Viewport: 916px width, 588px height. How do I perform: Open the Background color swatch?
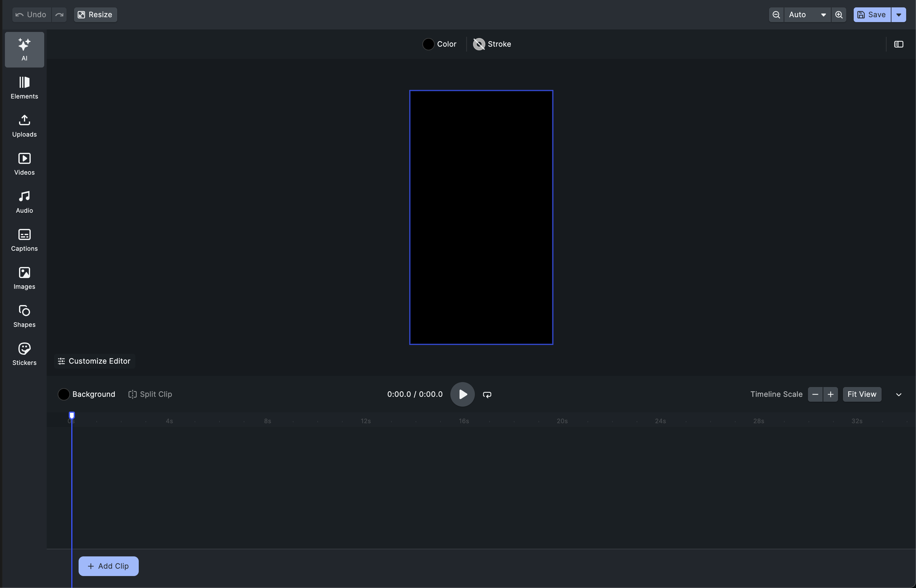pos(64,394)
